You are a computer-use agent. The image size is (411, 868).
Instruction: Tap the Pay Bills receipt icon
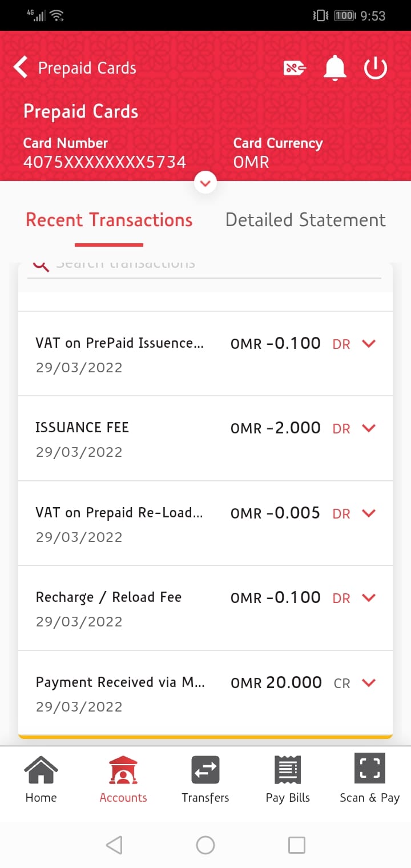point(288,779)
